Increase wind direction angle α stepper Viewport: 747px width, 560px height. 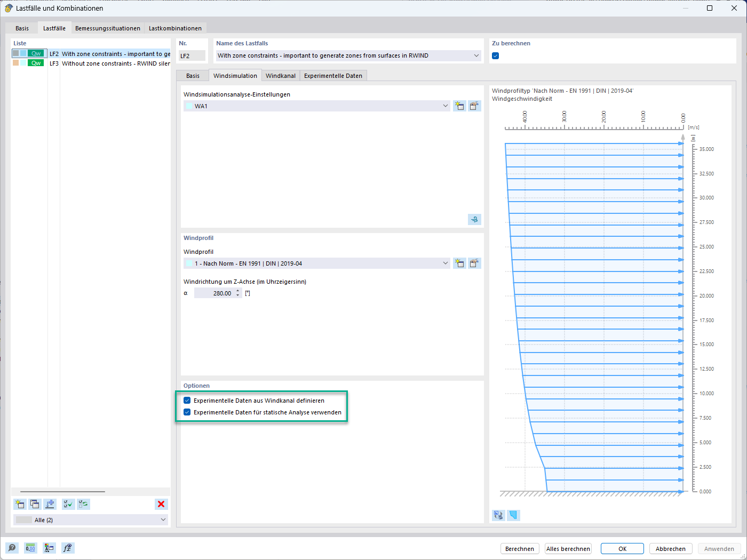point(238,291)
